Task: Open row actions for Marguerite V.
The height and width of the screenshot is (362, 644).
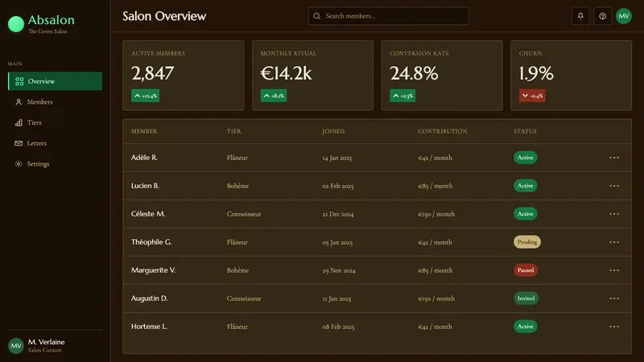Action: (614, 270)
